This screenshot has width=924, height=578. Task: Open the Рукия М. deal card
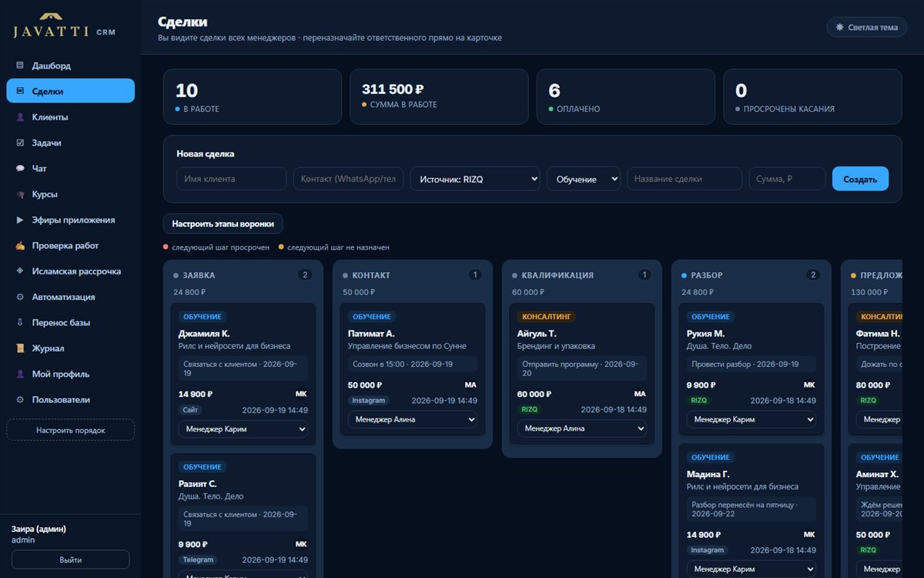(x=752, y=369)
